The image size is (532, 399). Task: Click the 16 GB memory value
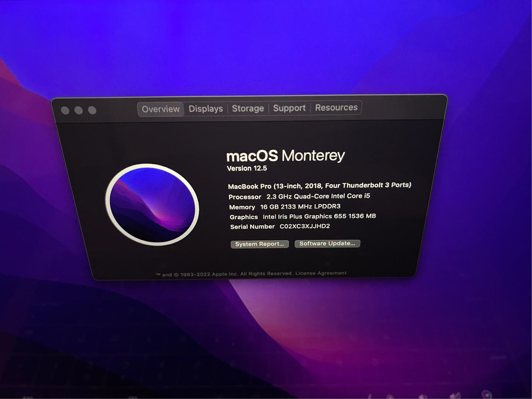(x=300, y=207)
